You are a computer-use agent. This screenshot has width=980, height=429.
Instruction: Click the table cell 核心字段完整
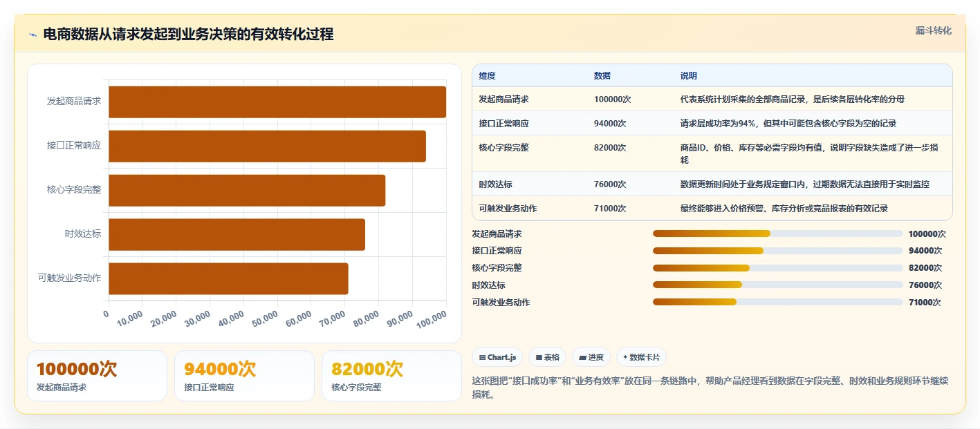503,148
